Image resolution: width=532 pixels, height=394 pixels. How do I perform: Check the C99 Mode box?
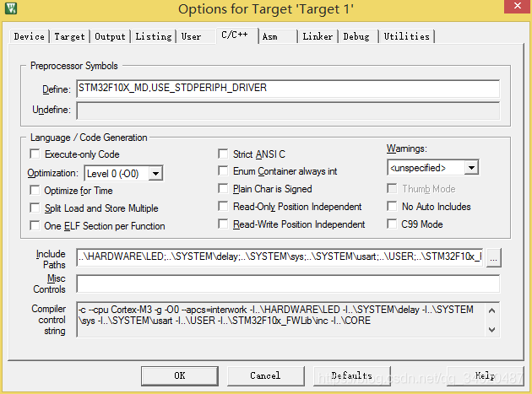[x=394, y=224]
